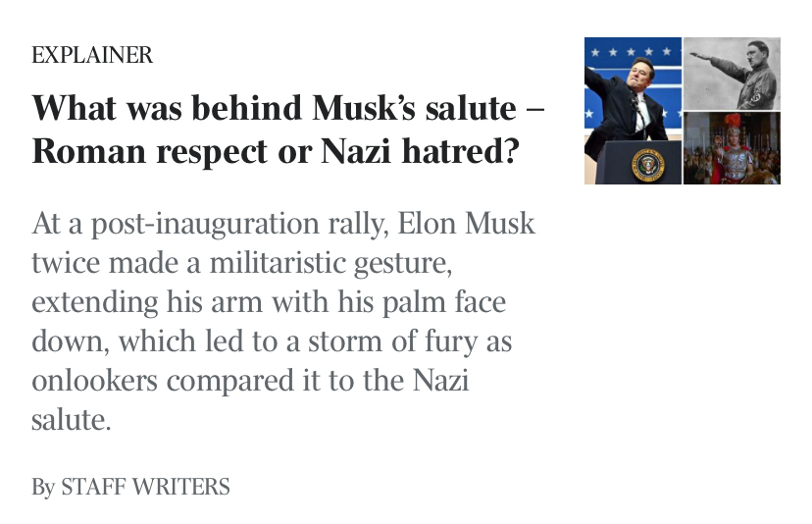Image resolution: width=812 pixels, height=524 pixels.
Task: Click the word 'By' in the byline
Action: tap(43, 487)
